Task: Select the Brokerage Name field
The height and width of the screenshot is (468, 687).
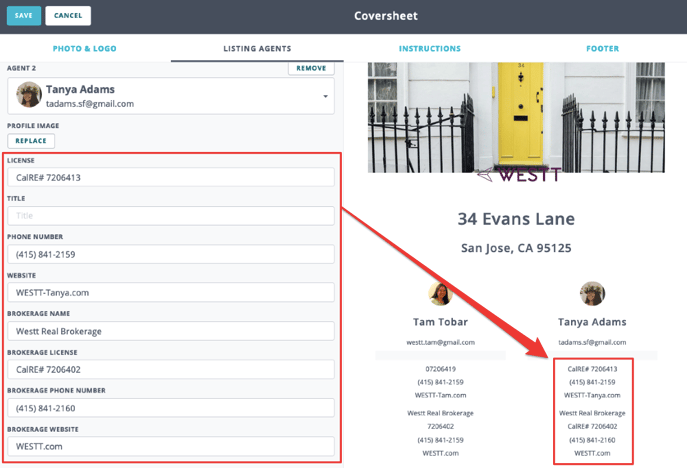Action: click(170, 331)
